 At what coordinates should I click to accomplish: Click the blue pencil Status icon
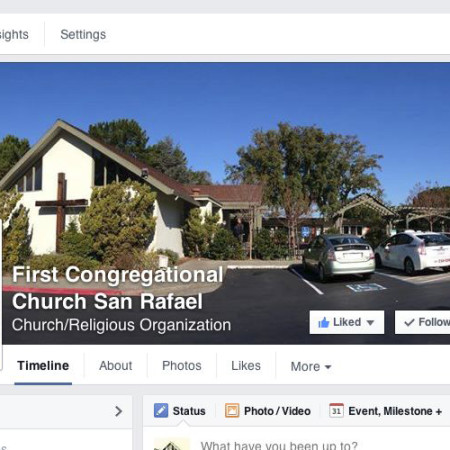[161, 410]
